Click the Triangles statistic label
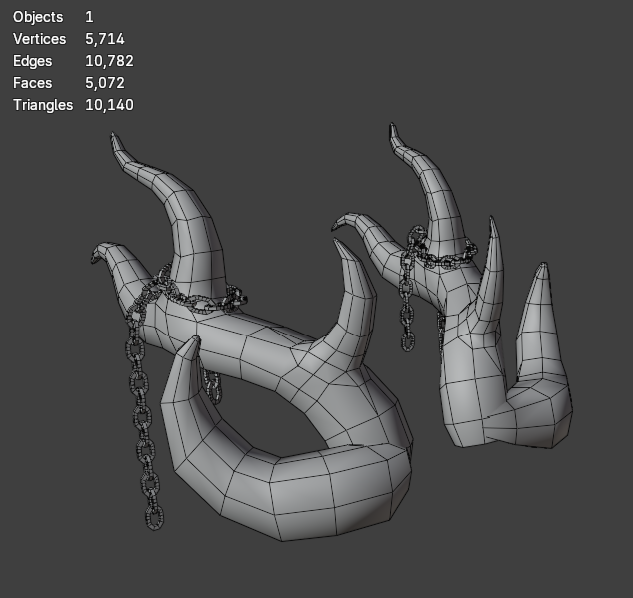The image size is (633, 598). (43, 105)
